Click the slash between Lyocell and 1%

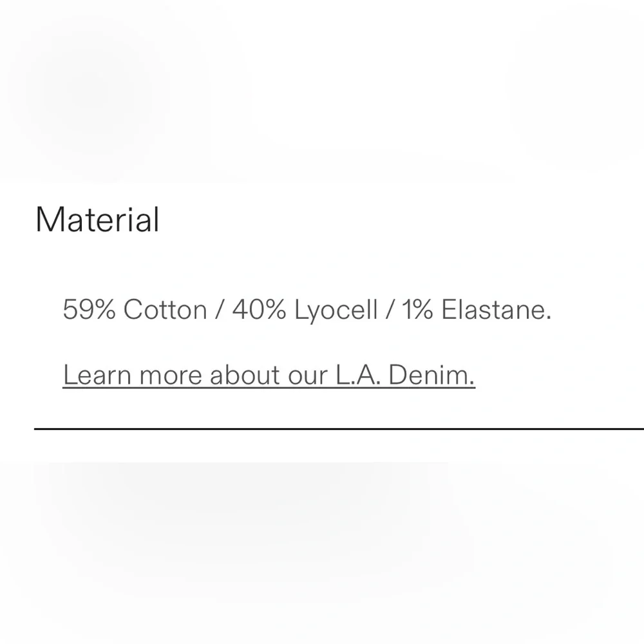[390, 310]
